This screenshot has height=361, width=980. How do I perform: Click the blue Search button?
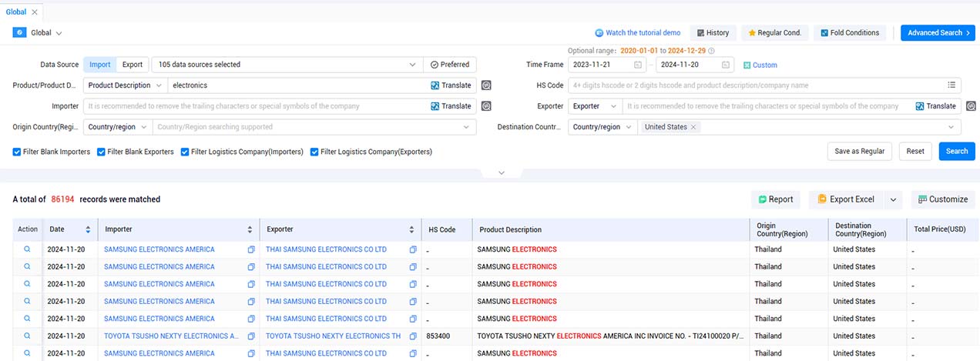coord(957,151)
